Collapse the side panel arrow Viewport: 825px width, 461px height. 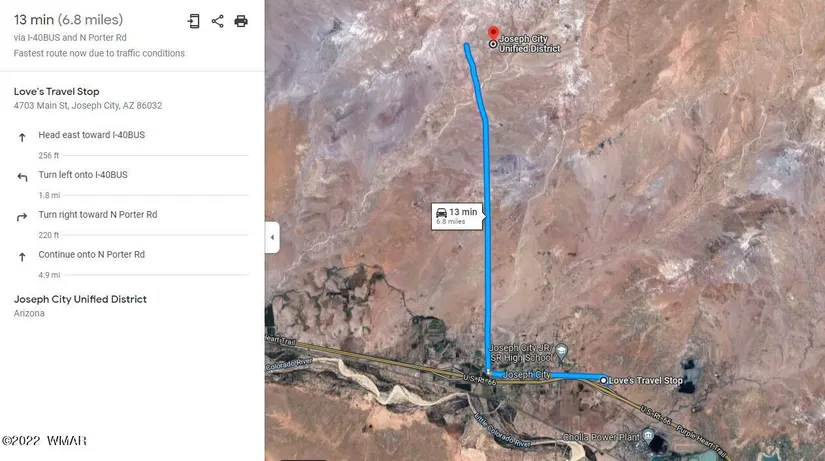[272, 237]
